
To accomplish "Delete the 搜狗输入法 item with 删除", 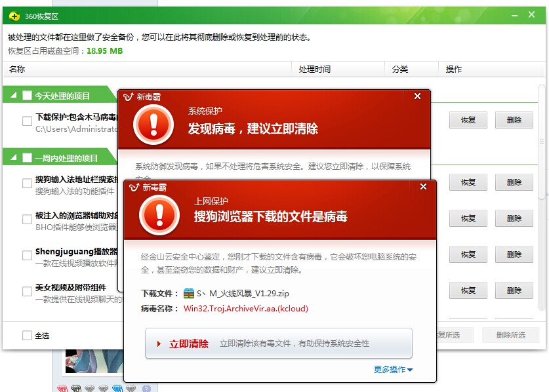I will click(514, 182).
